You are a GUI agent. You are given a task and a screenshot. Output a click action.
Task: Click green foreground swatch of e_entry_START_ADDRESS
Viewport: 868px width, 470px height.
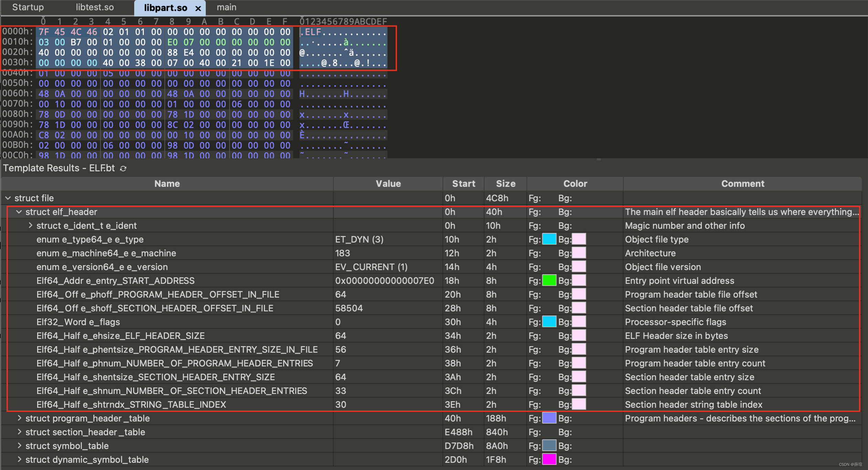[549, 280]
